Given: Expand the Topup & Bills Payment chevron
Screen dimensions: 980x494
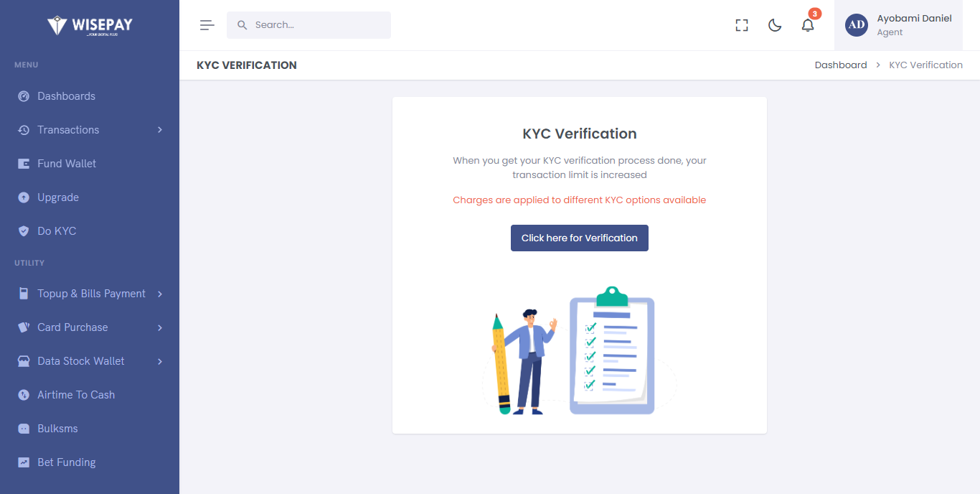Looking at the screenshot, I should point(160,294).
